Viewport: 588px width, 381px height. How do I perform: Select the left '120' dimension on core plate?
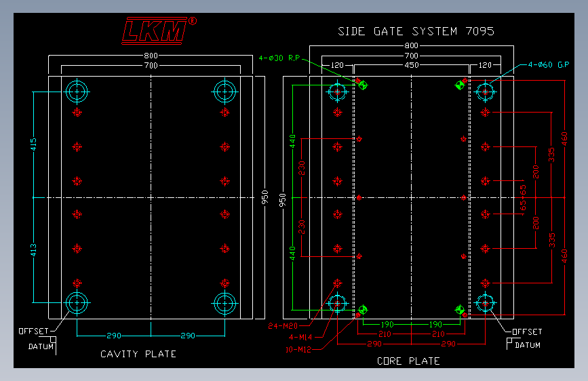coord(337,65)
